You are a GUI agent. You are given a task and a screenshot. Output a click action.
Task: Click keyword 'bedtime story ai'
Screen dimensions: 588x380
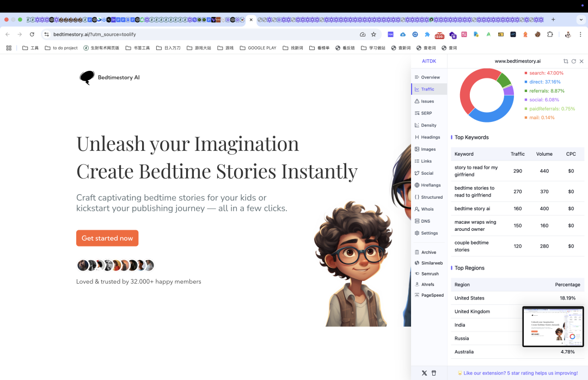coord(472,209)
